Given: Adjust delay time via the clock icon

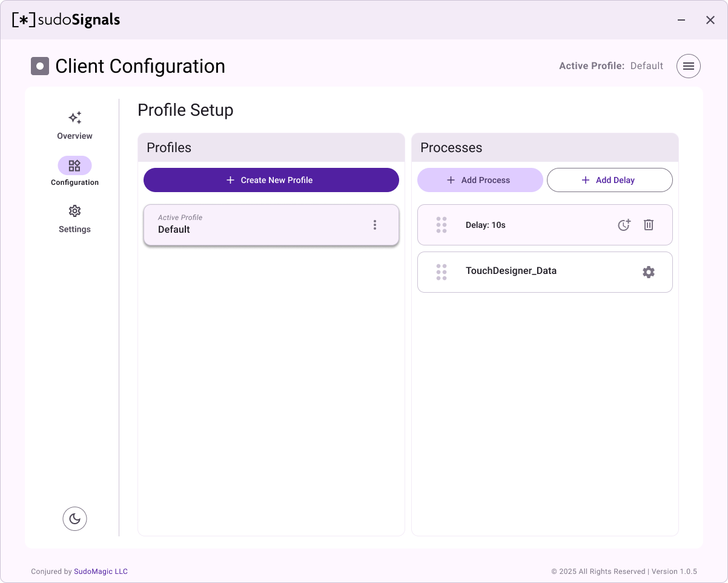Looking at the screenshot, I should 624,225.
